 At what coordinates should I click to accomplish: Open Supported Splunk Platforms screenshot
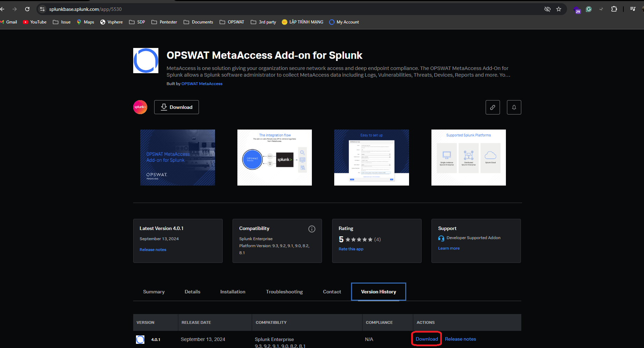point(468,158)
